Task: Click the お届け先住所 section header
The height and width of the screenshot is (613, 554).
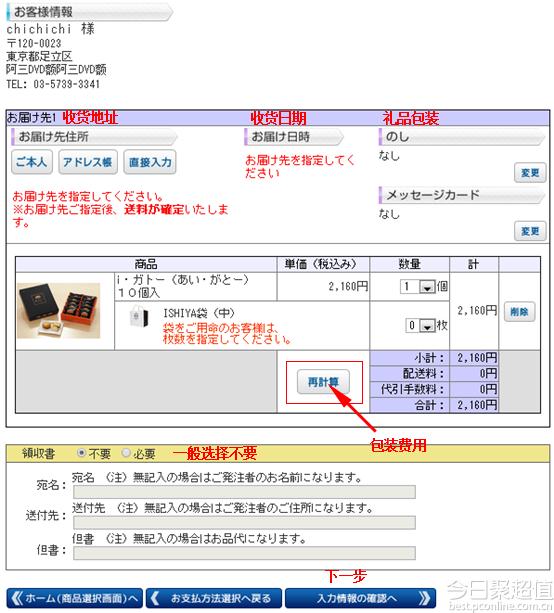Action: (94, 137)
